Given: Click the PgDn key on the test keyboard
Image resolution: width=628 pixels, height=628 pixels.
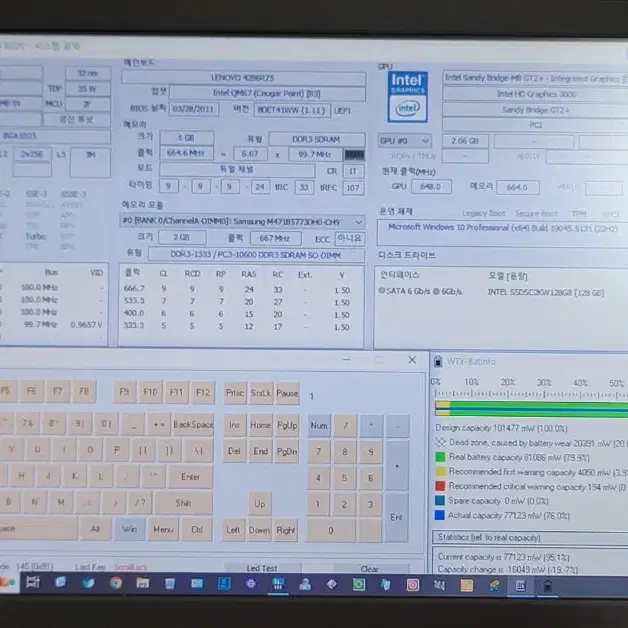Looking at the screenshot, I should click(x=287, y=451).
